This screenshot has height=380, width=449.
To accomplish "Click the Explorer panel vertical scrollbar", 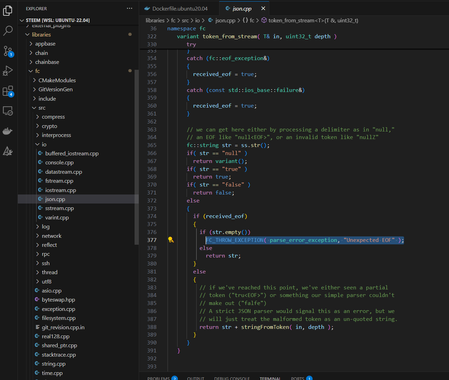I will tap(136, 158).
